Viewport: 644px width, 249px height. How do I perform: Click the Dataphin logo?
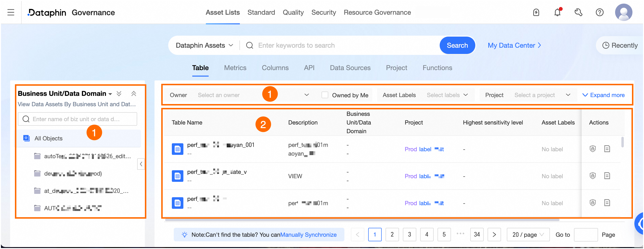click(x=47, y=13)
